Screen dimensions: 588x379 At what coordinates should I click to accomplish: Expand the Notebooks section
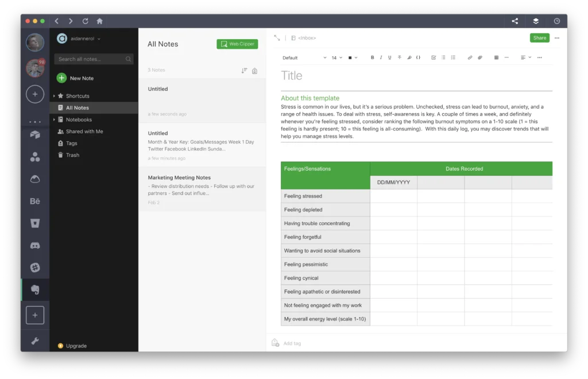click(x=54, y=119)
